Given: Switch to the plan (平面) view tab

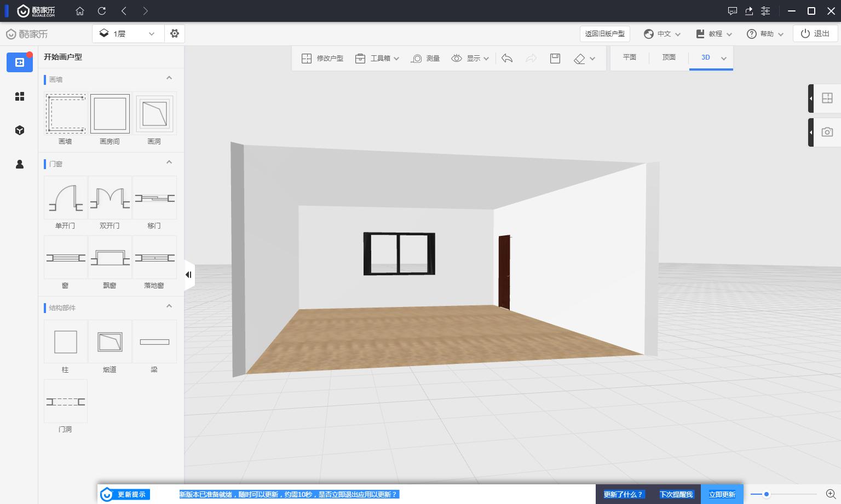Looking at the screenshot, I should coord(630,57).
